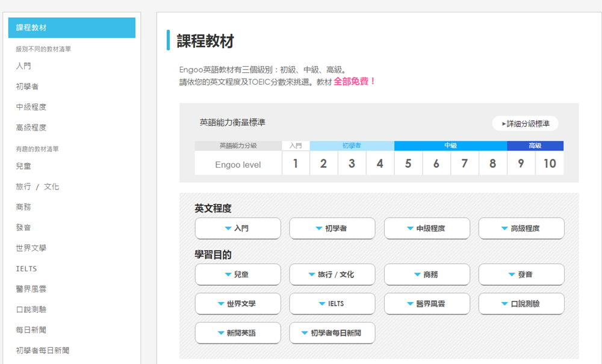Viewport: 602px width, 364px height.
Task: Open 詳細分級標準 details button
Action: click(525, 124)
